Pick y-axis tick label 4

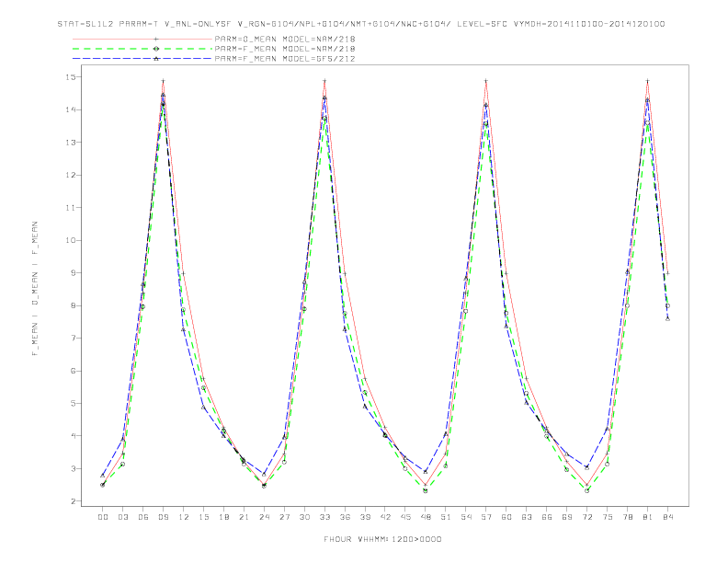(73, 436)
